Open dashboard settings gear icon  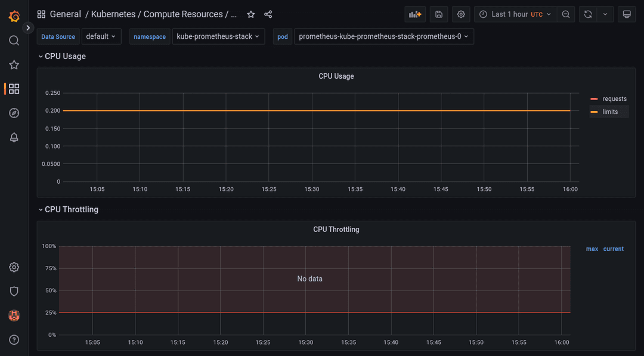click(x=460, y=13)
